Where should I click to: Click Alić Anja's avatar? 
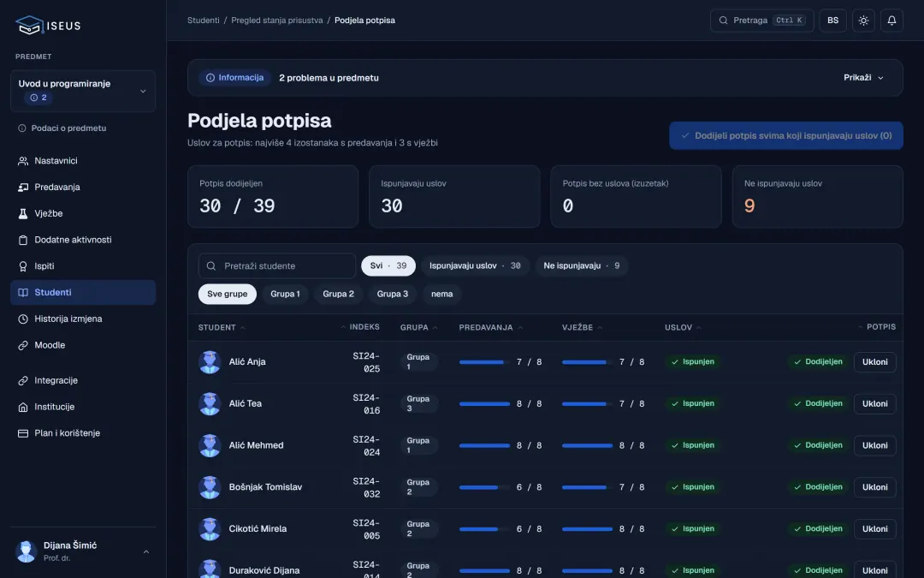(210, 362)
